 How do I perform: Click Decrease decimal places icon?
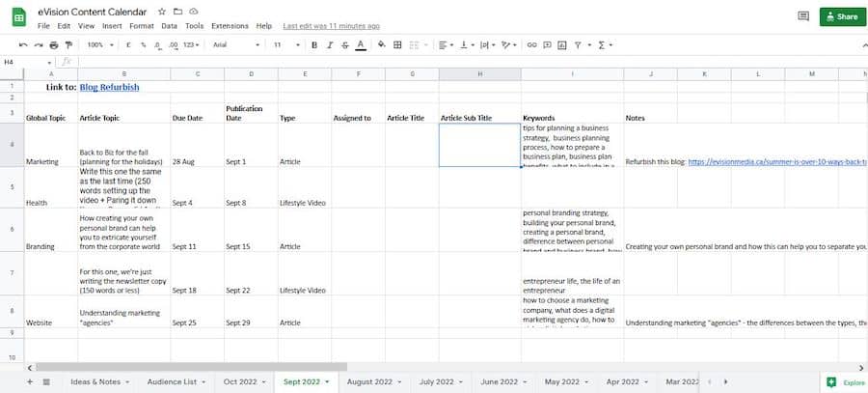[x=158, y=44]
